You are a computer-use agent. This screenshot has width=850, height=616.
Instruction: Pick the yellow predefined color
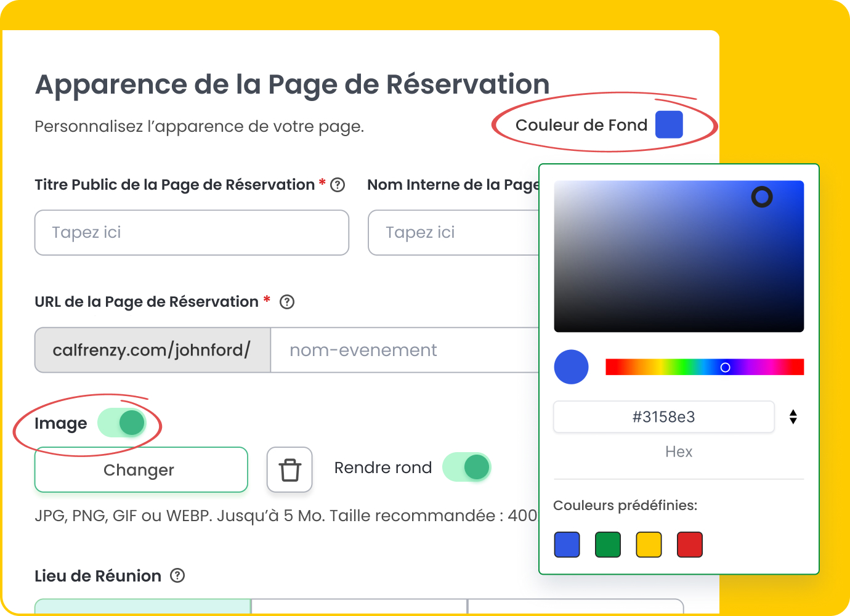tap(649, 545)
